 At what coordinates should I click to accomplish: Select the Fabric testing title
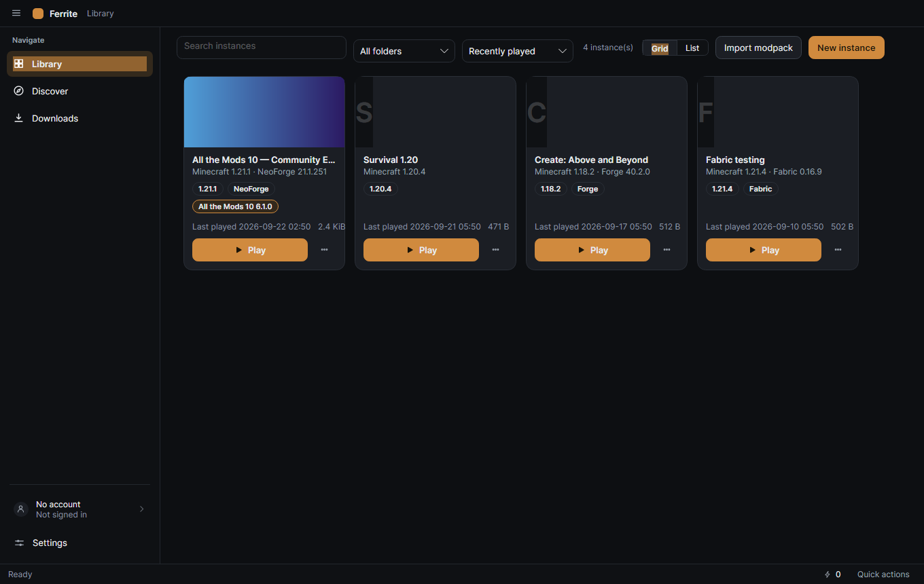pos(735,160)
